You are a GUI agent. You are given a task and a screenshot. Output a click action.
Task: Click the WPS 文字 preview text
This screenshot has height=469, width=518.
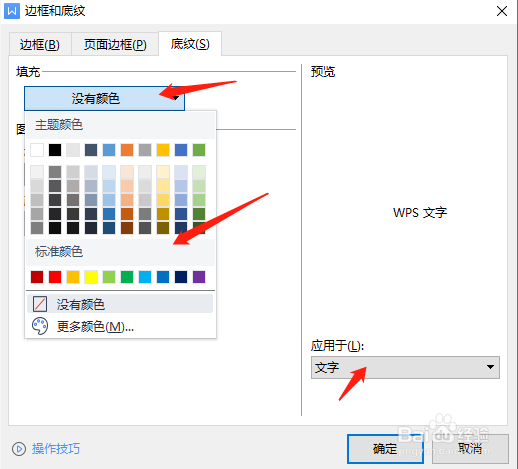click(420, 212)
